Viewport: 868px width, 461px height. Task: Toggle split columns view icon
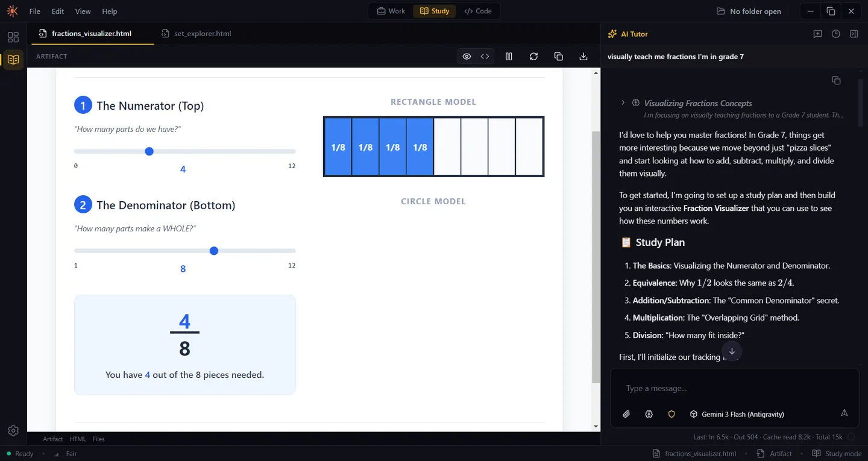[509, 56]
